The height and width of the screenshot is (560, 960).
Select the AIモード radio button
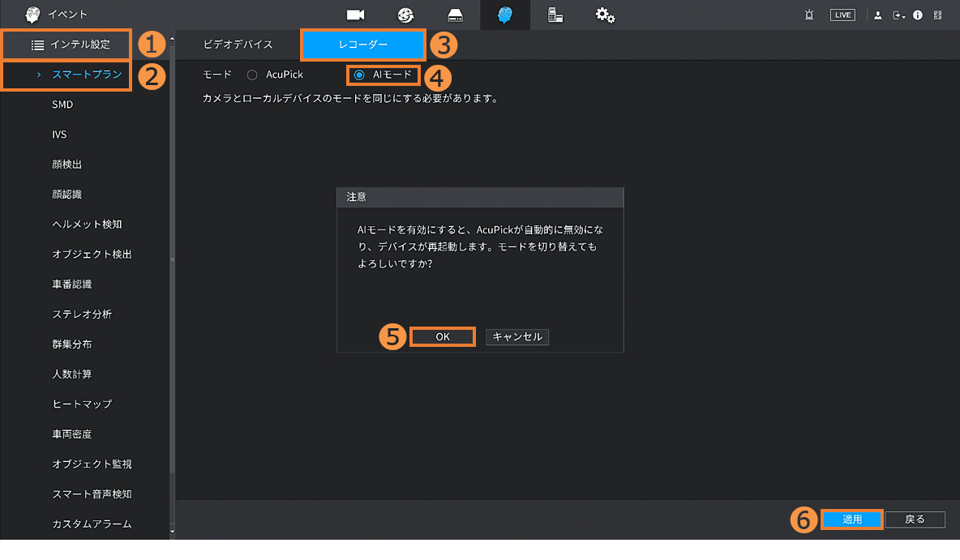359,75
